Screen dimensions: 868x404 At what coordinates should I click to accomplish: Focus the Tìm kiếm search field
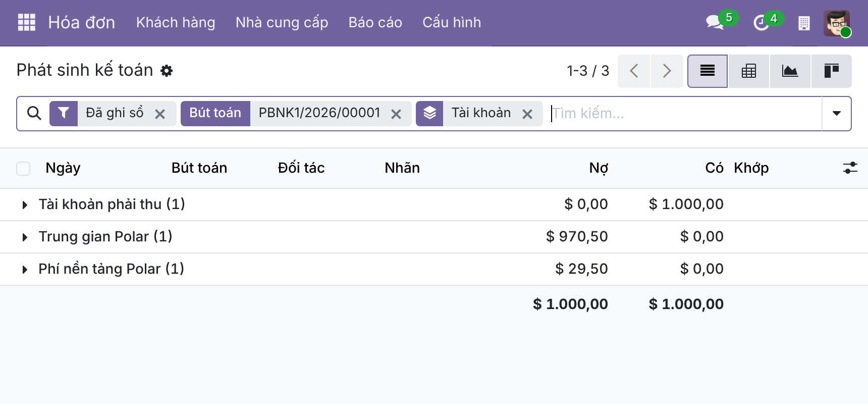click(685, 113)
